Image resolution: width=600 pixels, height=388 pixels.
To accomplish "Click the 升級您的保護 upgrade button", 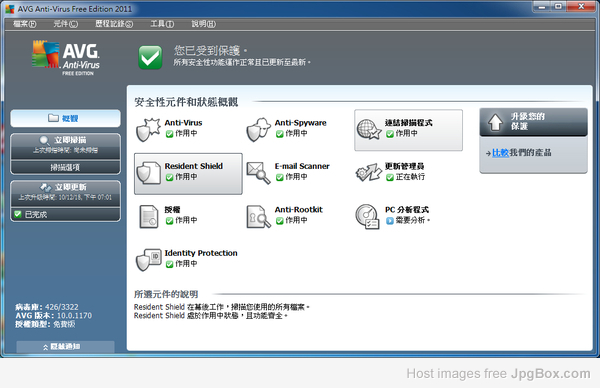I will click(x=533, y=122).
